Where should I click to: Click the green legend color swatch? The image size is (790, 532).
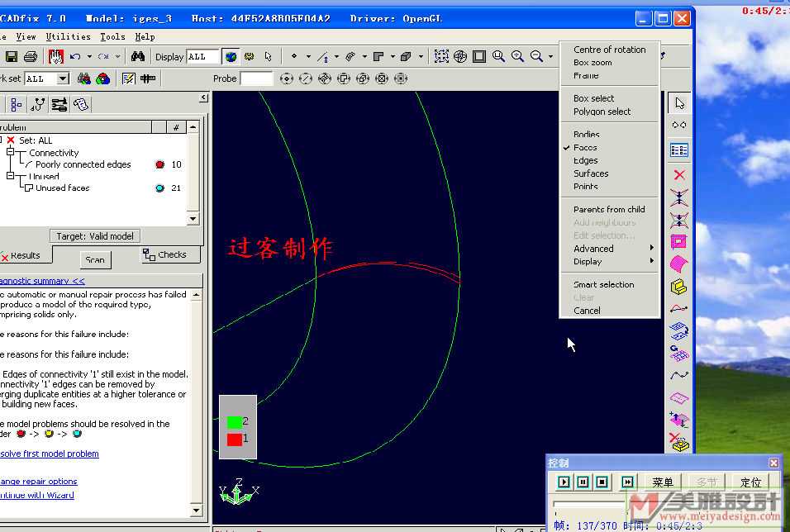[234, 421]
